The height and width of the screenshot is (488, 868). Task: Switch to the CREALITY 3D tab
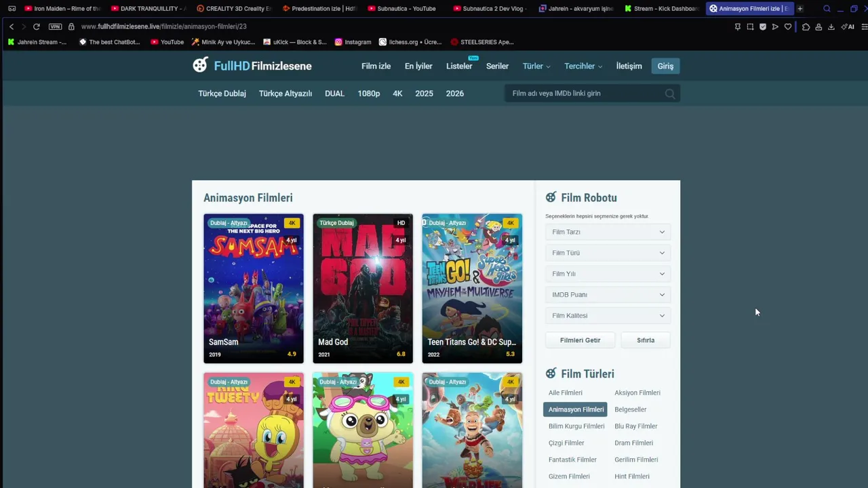(234, 9)
